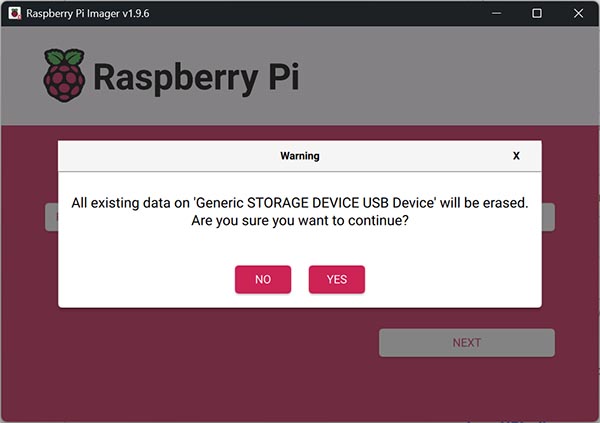600x423 pixels.
Task: Close the Warning dialog with X
Action: tap(516, 156)
